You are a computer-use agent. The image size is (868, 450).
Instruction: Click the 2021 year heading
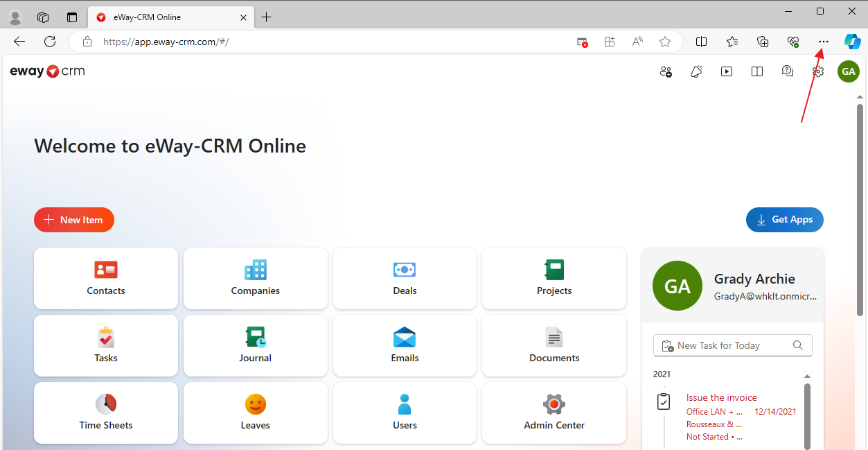click(x=662, y=374)
